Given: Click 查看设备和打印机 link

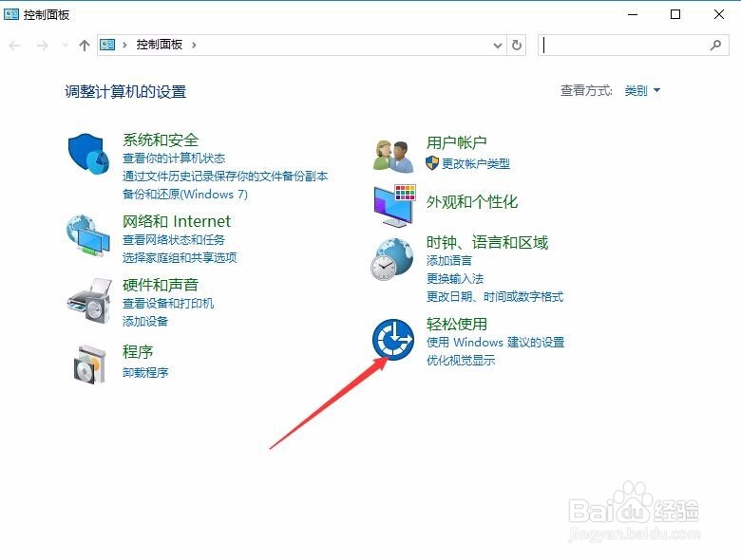Looking at the screenshot, I should tap(168, 303).
